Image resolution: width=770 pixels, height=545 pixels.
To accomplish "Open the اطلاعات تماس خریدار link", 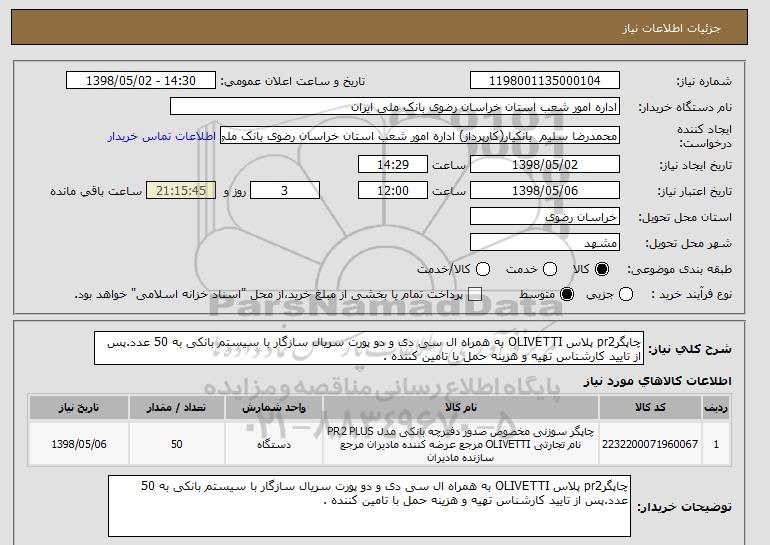I will pos(162,136).
